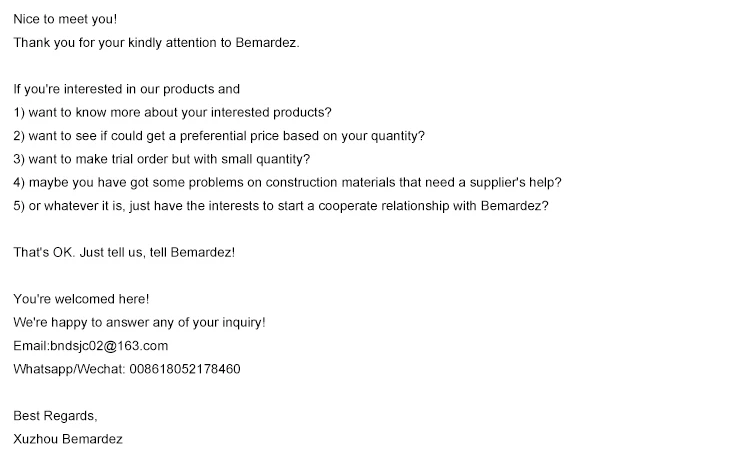Screen dimensions: 750x463
Task: Click the 'Xuzhou Bemardez' signature
Action: pyautogui.click(x=67, y=439)
